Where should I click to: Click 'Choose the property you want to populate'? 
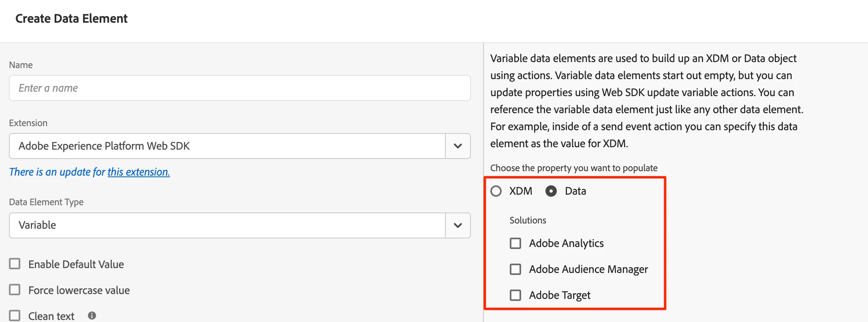point(574,168)
